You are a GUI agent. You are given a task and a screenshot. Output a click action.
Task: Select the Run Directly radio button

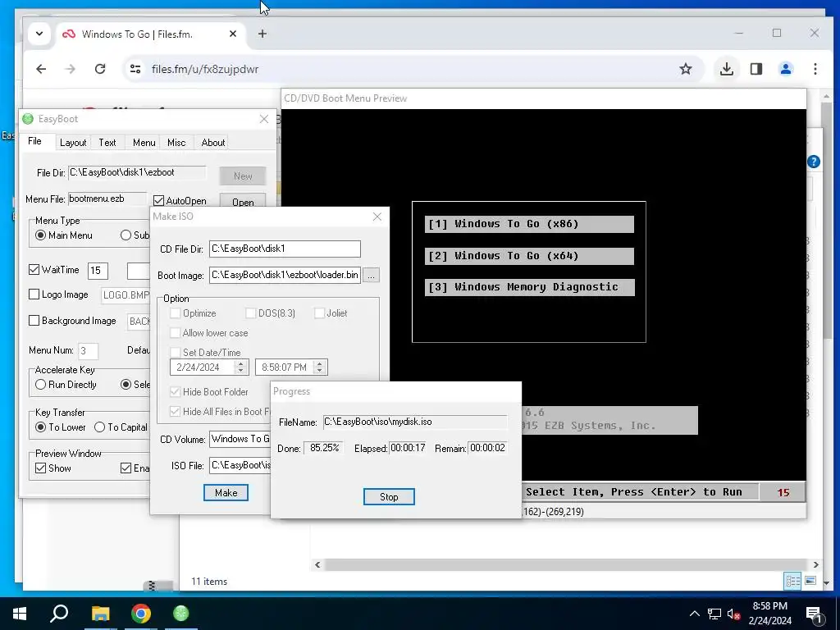pyautogui.click(x=41, y=384)
